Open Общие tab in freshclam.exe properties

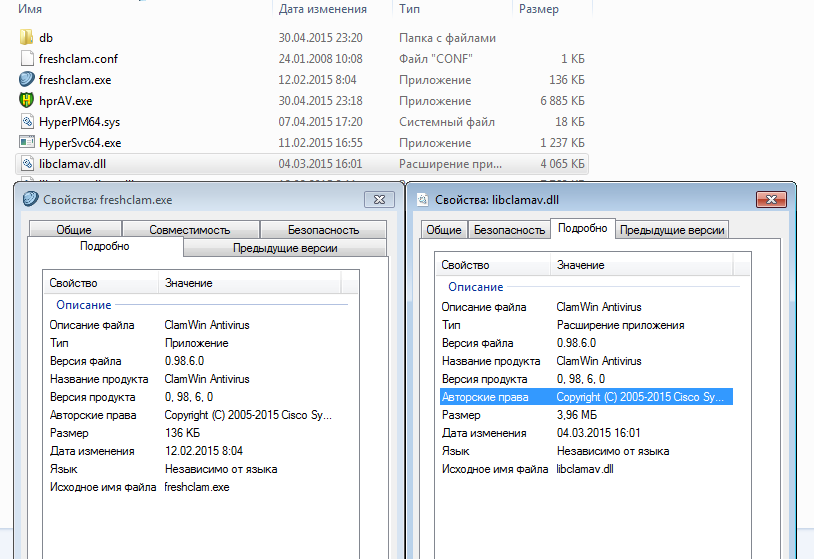74,229
